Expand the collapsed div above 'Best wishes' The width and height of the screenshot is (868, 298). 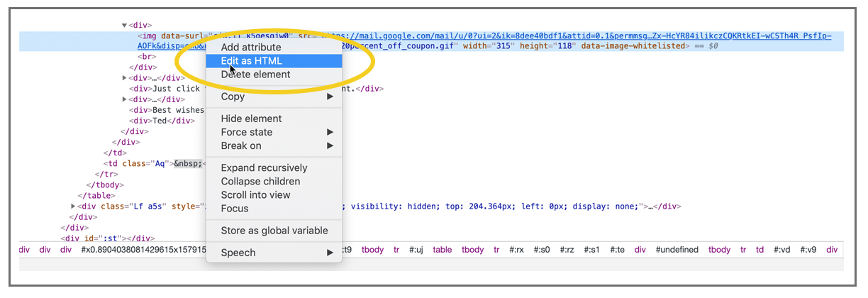click(125, 99)
